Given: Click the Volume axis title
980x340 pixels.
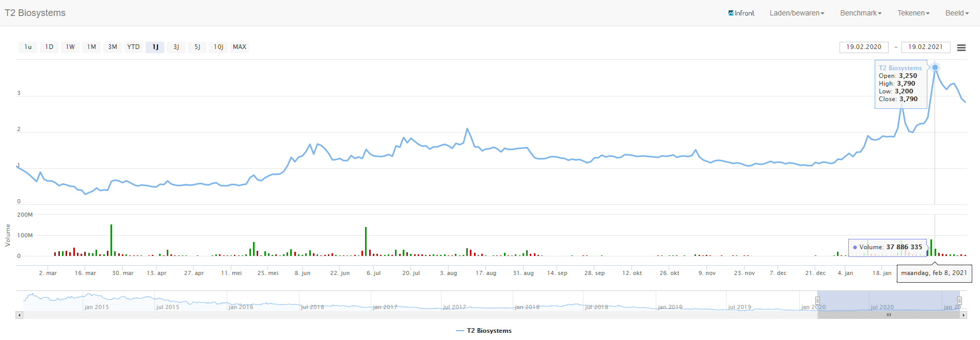Looking at the screenshot, I should tap(8, 235).
